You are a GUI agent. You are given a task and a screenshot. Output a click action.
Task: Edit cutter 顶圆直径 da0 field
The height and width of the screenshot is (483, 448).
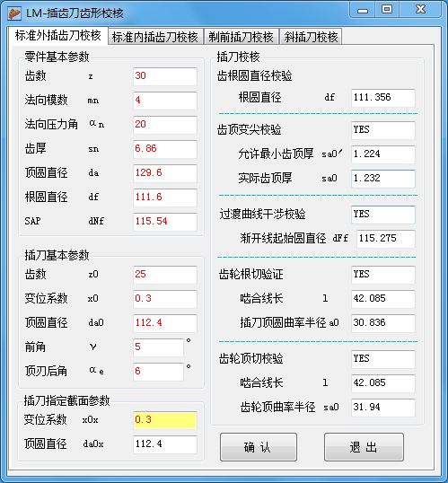165,323
